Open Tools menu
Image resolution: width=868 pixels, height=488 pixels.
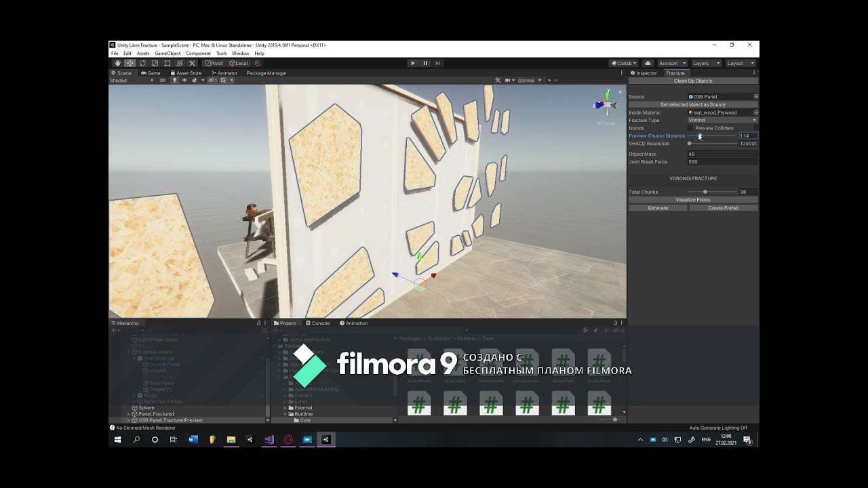point(221,54)
